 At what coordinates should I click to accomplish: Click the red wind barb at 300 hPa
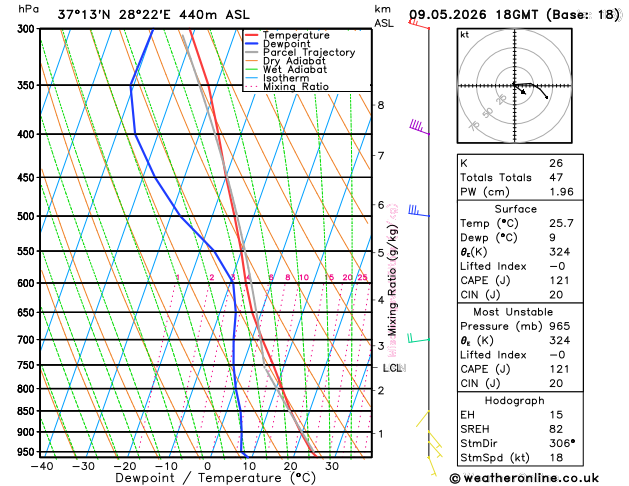click(419, 24)
